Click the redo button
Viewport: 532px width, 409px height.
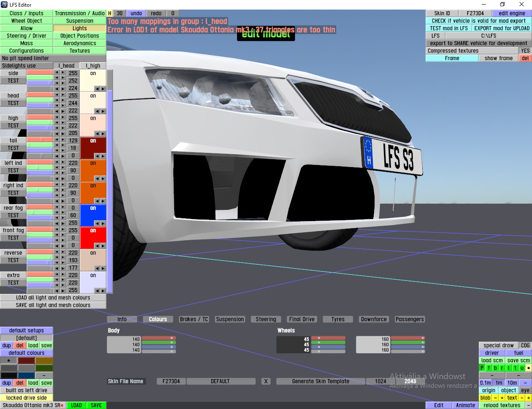coord(156,13)
